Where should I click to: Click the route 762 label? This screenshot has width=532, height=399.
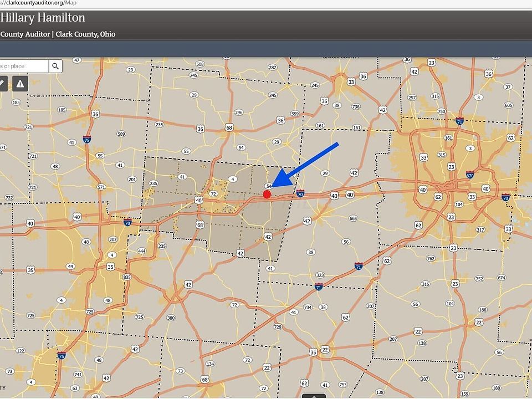point(431,259)
